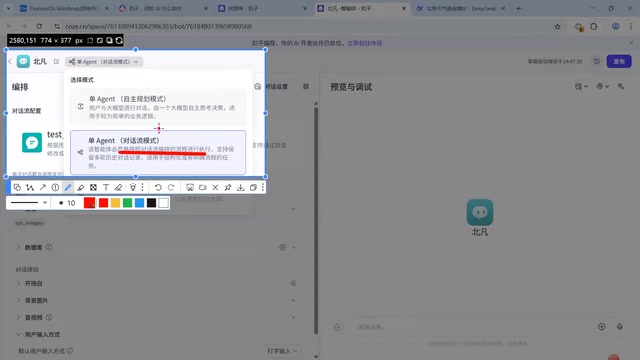640x360 pixels.
Task: Open draft history clock icon
Action: [596, 61]
